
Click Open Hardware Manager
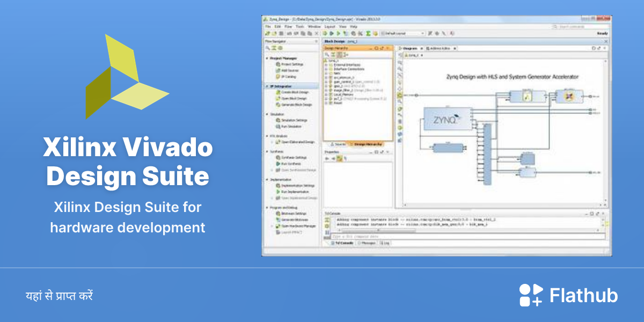[x=296, y=226]
